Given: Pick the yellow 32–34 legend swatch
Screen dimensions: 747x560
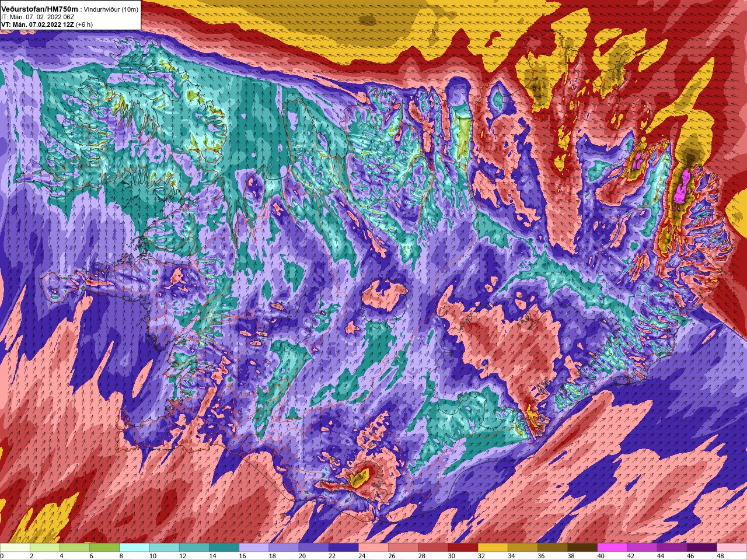Looking at the screenshot, I should 493,548.
